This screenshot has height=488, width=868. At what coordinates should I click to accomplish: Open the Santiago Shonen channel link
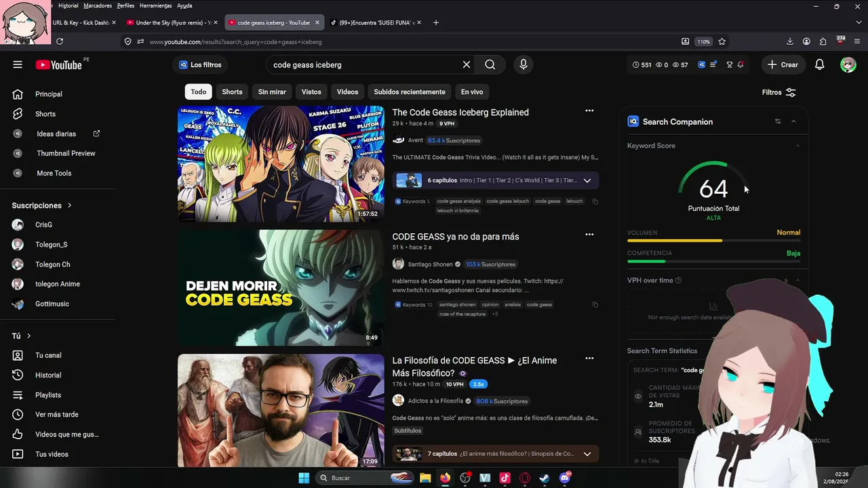(430, 264)
